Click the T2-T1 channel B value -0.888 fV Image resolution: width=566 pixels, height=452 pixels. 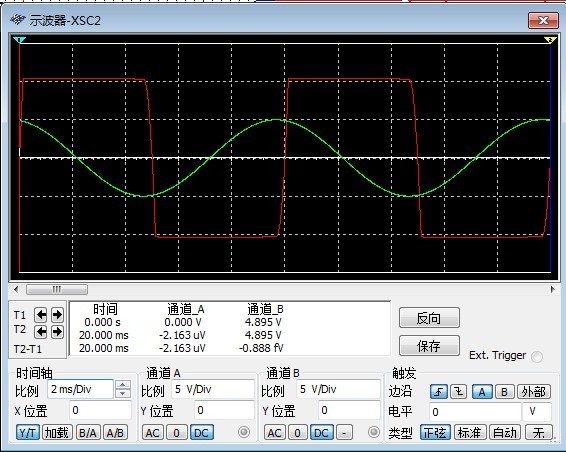(x=261, y=348)
